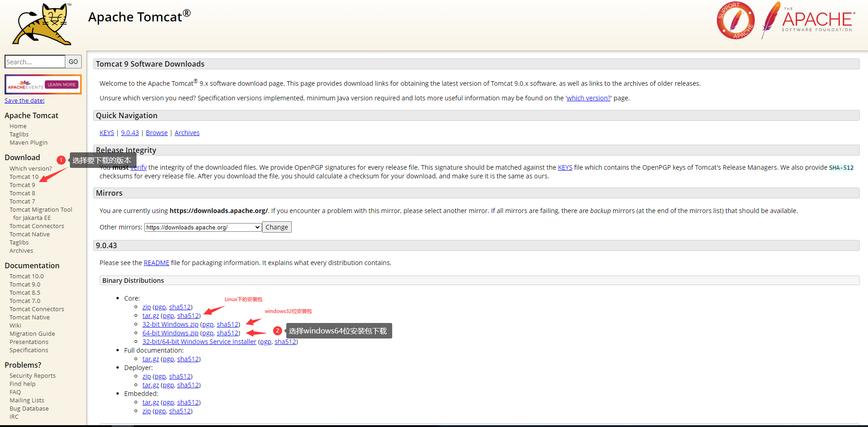Open Find help link
Screen dimensions: 868x427
point(22,384)
